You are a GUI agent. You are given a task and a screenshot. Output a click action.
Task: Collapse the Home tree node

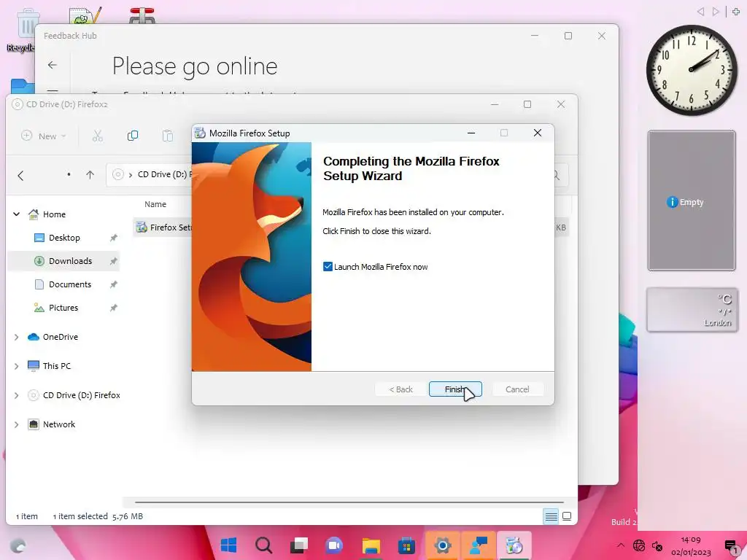[16, 214]
